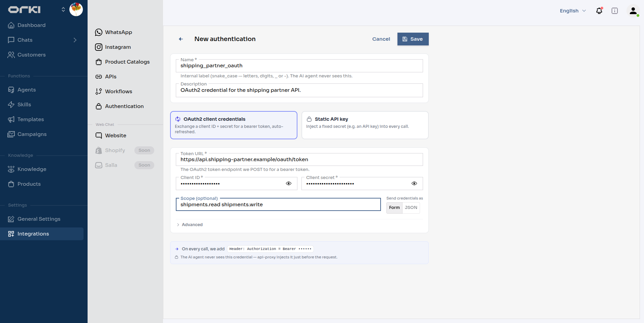The height and width of the screenshot is (323, 644).
Task: Edit the Description field
Action: pos(299,90)
